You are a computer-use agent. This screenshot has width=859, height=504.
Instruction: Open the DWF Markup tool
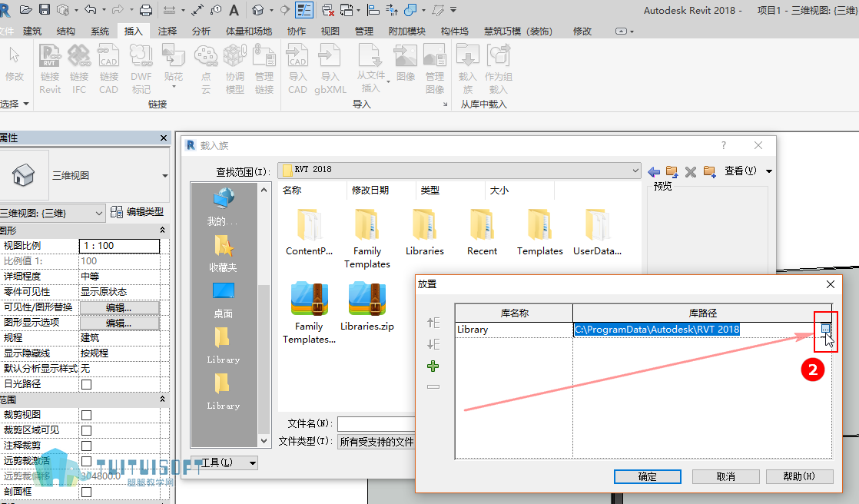(x=141, y=68)
